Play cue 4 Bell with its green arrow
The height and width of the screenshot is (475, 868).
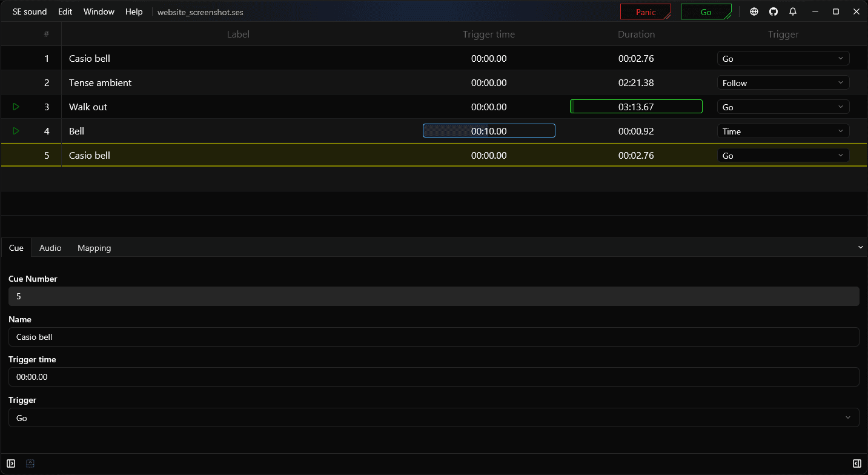[16, 131]
